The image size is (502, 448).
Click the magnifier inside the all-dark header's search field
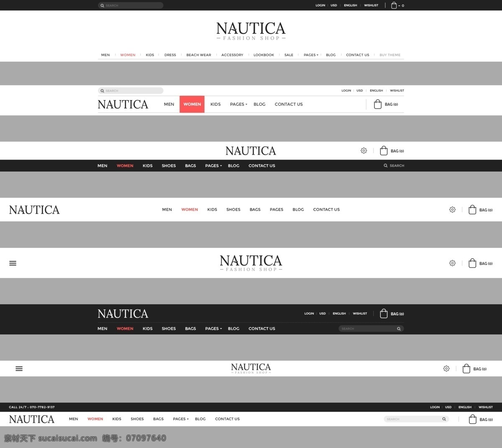(x=399, y=329)
